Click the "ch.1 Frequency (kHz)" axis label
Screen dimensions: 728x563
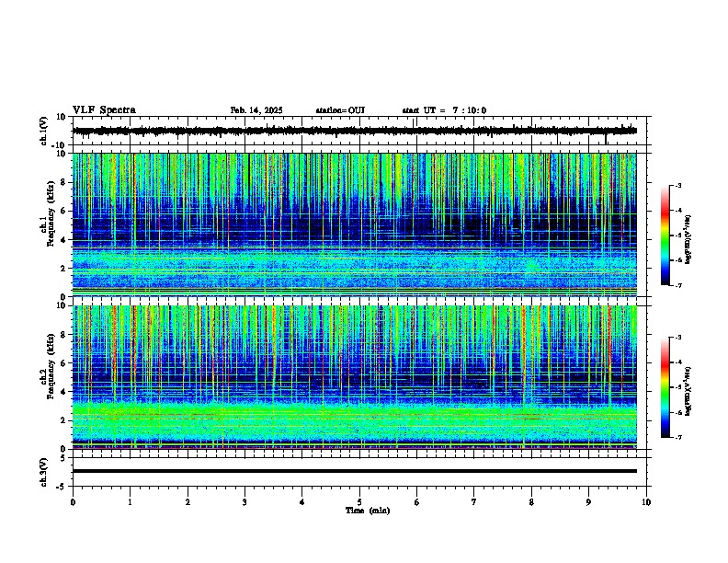click(x=47, y=212)
